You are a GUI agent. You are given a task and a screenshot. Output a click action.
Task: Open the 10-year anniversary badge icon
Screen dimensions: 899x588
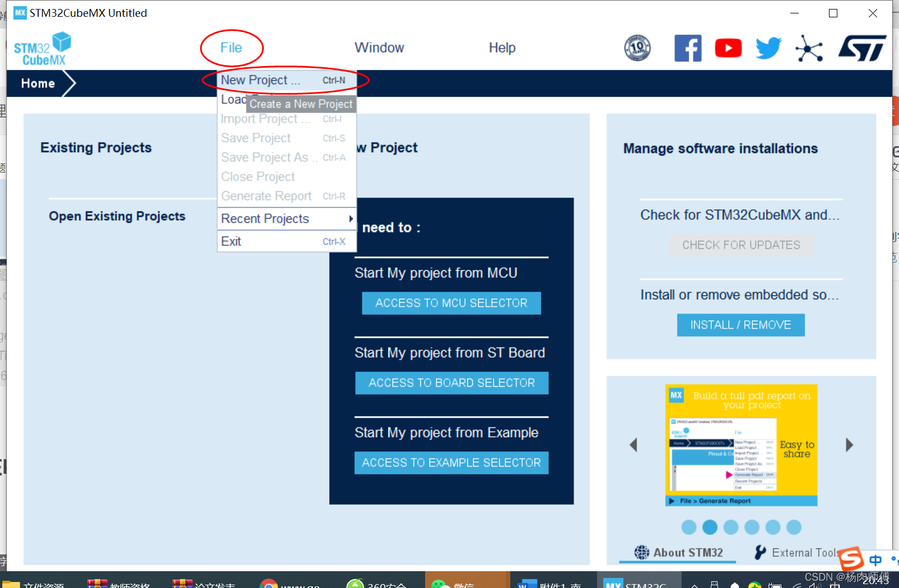637,48
